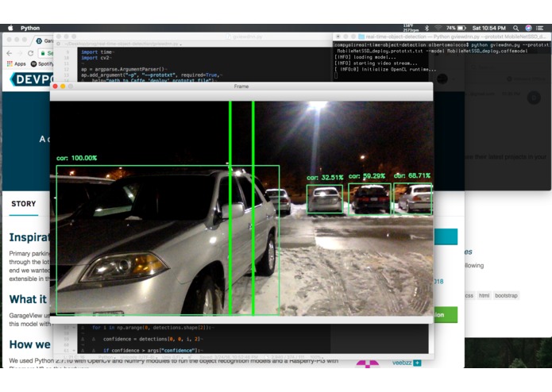Open the Wi-Fi status icon
This screenshot has height=392, width=552.
[438, 28]
